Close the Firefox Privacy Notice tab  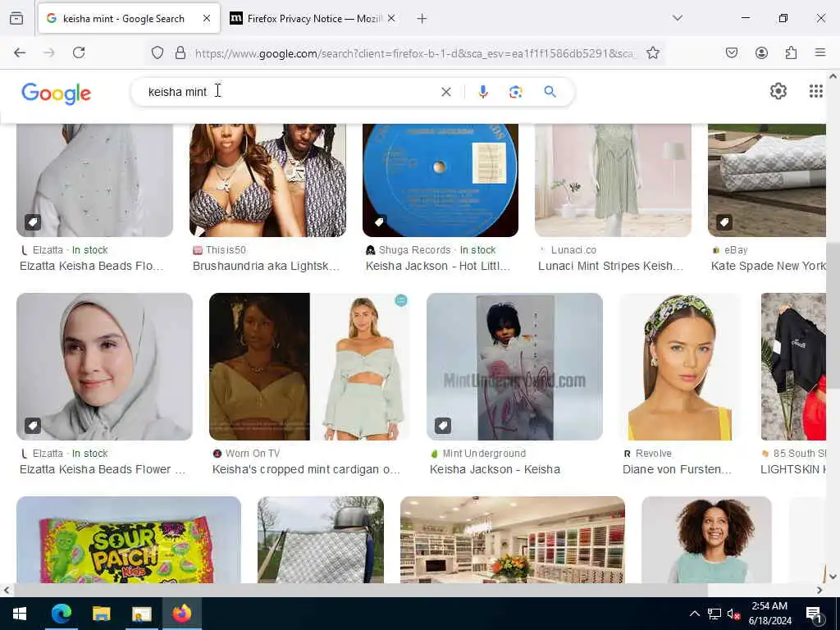(x=391, y=19)
